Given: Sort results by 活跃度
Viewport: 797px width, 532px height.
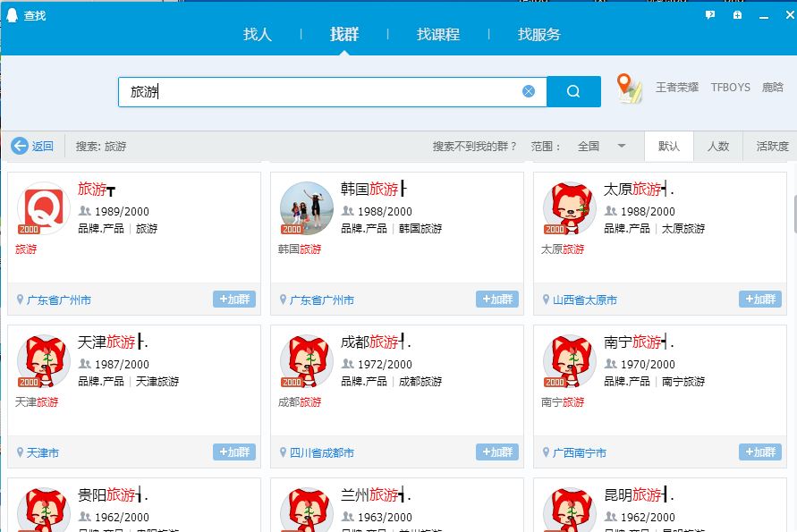Looking at the screenshot, I should (x=772, y=147).
